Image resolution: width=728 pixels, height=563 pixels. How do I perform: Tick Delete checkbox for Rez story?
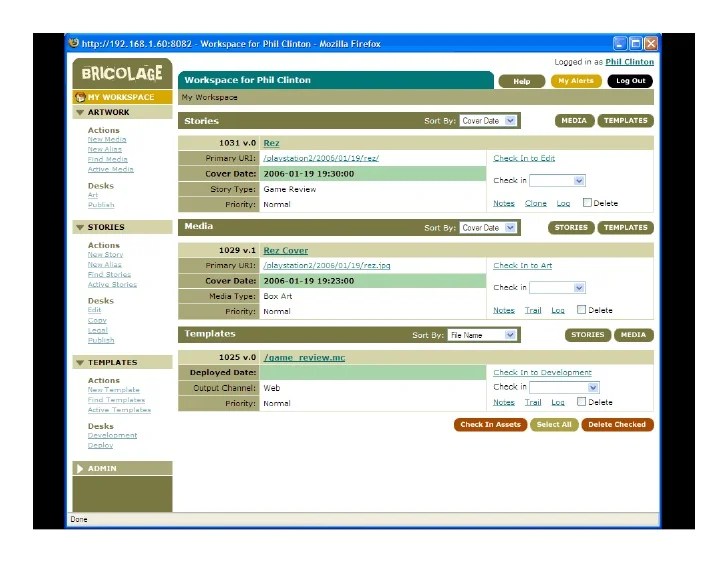pyautogui.click(x=587, y=202)
